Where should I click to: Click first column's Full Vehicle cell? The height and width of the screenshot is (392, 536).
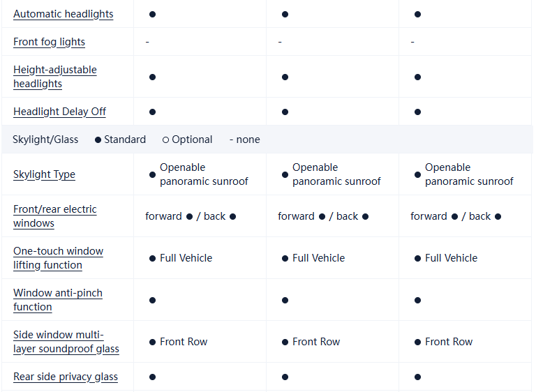coord(186,258)
